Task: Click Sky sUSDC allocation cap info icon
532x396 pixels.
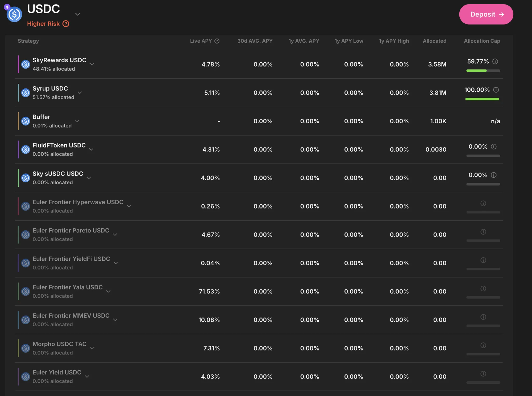Action: point(494,175)
